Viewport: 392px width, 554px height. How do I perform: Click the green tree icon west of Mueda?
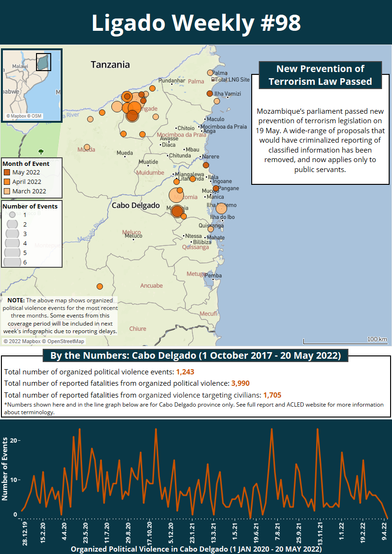(x=41, y=152)
